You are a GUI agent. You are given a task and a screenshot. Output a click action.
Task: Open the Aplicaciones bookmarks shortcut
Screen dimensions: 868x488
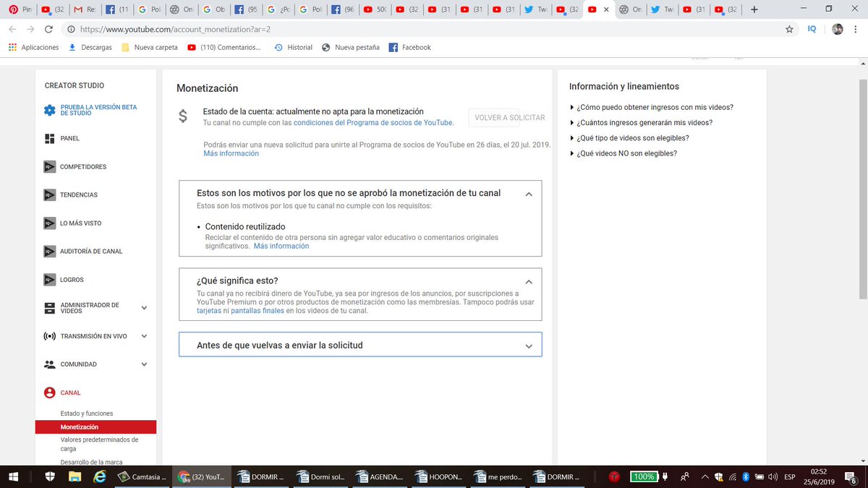pos(33,47)
